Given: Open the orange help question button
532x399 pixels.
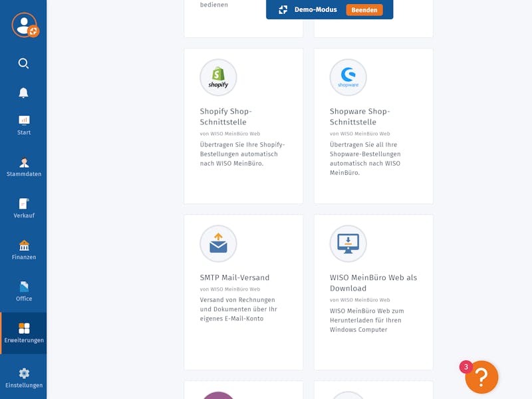Looking at the screenshot, I should tap(481, 377).
